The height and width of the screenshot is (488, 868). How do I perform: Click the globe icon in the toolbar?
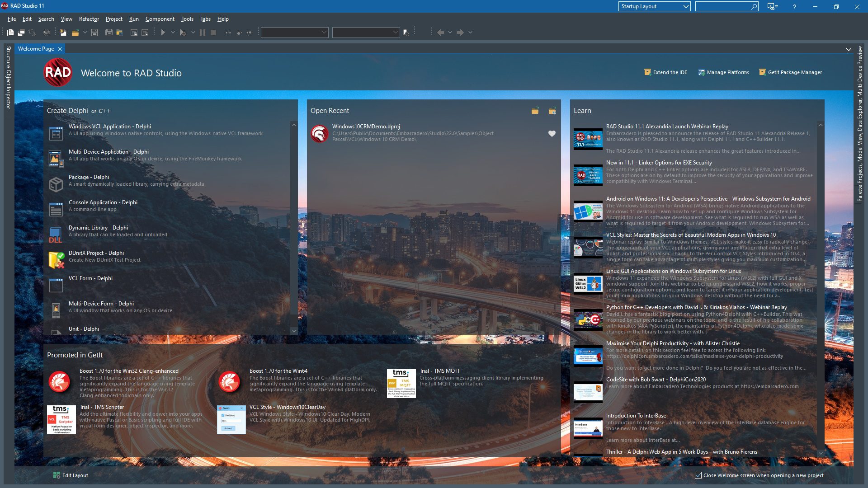coord(46,33)
